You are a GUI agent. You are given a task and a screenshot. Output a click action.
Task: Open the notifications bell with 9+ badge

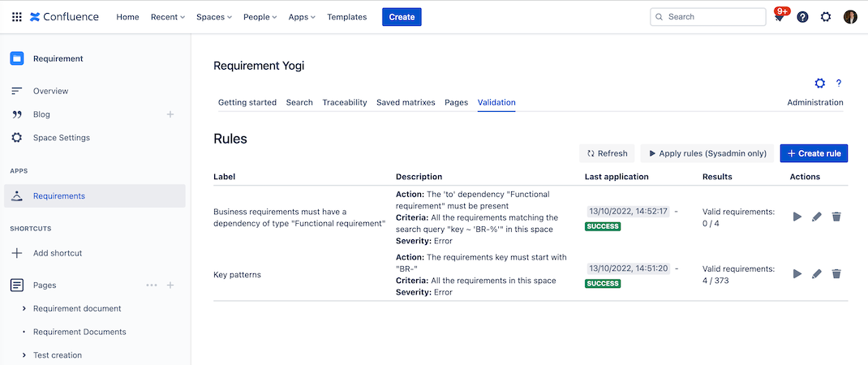pyautogui.click(x=780, y=16)
